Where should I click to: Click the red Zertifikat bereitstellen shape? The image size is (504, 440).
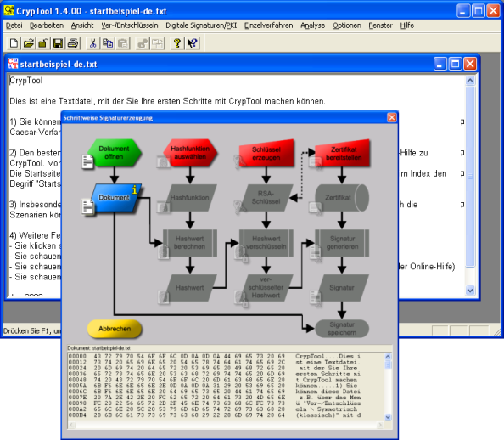pyautogui.click(x=342, y=154)
